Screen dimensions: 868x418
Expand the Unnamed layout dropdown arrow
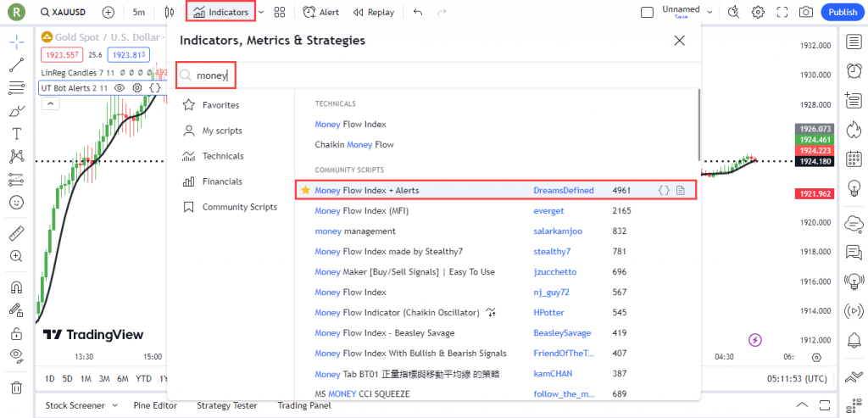point(709,12)
